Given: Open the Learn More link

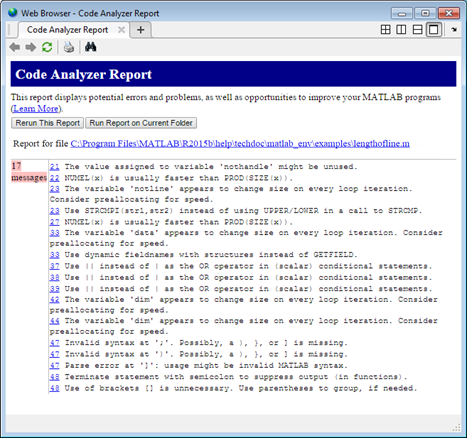Looking at the screenshot, I should 36,109.
